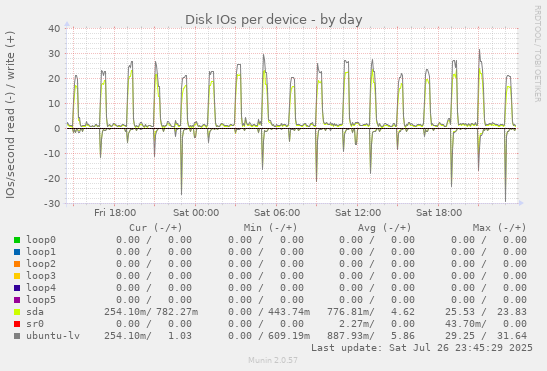This screenshot has height=371, width=547.
Task: Click the green loop0 legend color swatch
Action: click(x=17, y=240)
